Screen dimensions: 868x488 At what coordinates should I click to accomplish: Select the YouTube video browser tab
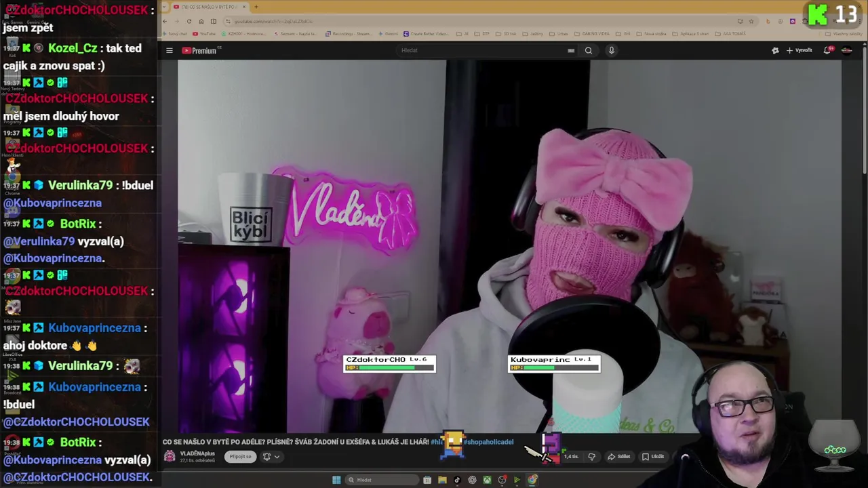209,7
